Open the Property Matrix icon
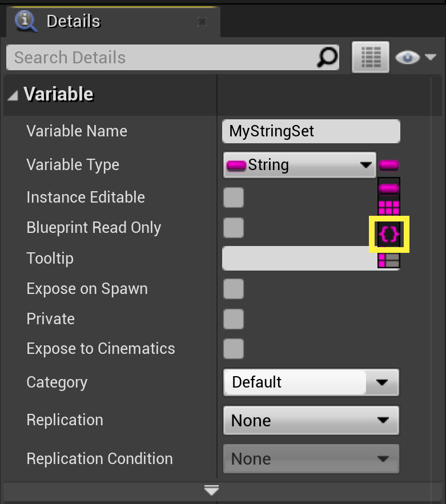Screen dimensions: 446x504 coord(370,57)
